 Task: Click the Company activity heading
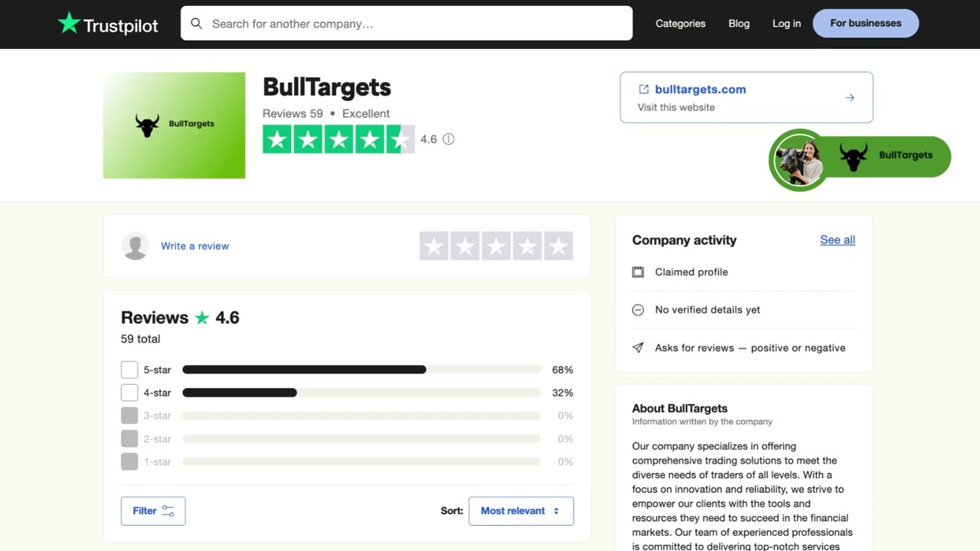684,240
